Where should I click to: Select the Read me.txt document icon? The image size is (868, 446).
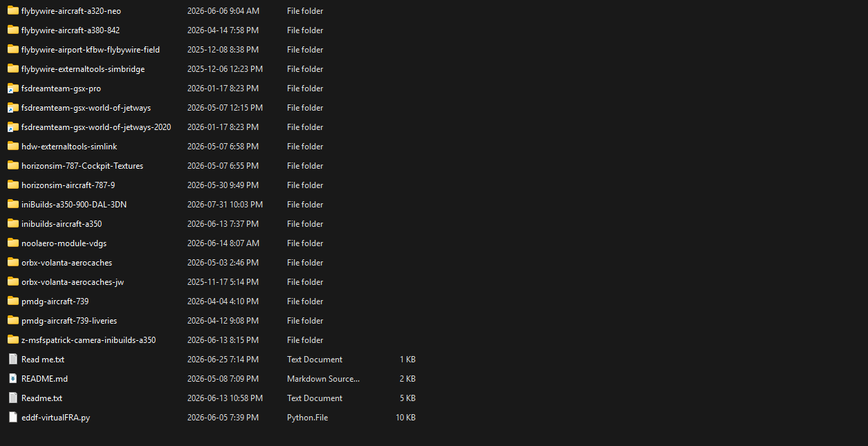(12, 359)
